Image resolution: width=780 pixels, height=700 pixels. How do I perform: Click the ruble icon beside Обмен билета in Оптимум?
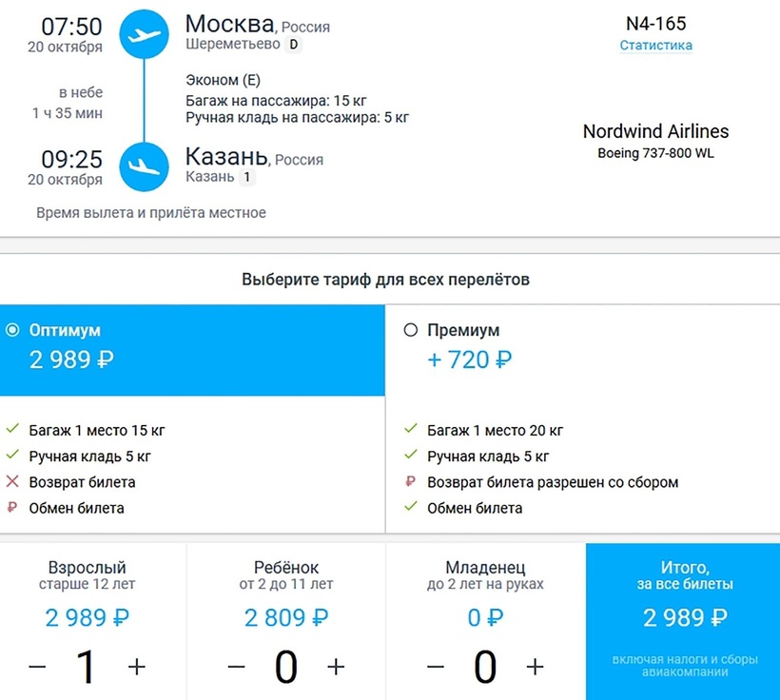pyautogui.click(x=12, y=508)
